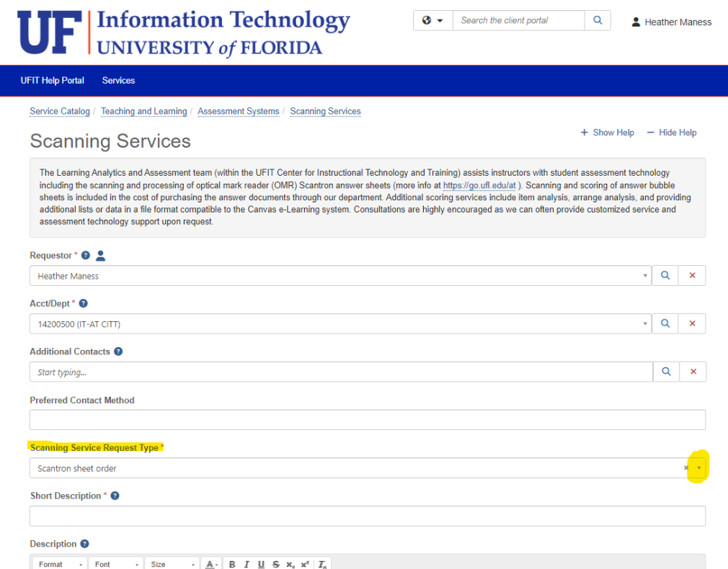The height and width of the screenshot is (569, 728).
Task: Clear the Acct/Dept field with the red X
Action: (x=692, y=323)
